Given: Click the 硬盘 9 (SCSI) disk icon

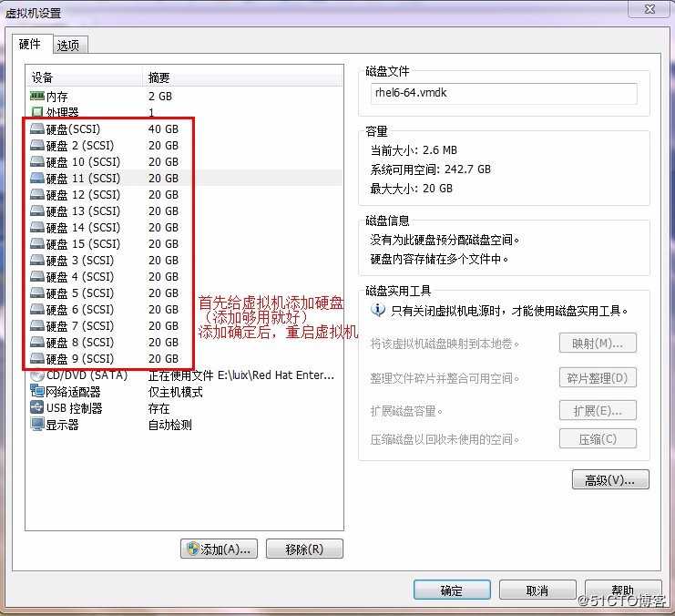Looking at the screenshot, I should 37,358.
